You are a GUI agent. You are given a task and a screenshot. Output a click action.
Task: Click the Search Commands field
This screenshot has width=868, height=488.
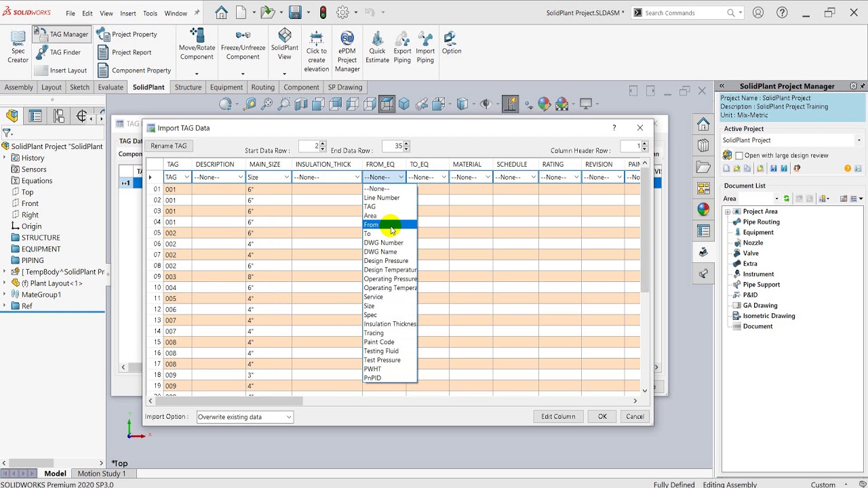tap(685, 13)
